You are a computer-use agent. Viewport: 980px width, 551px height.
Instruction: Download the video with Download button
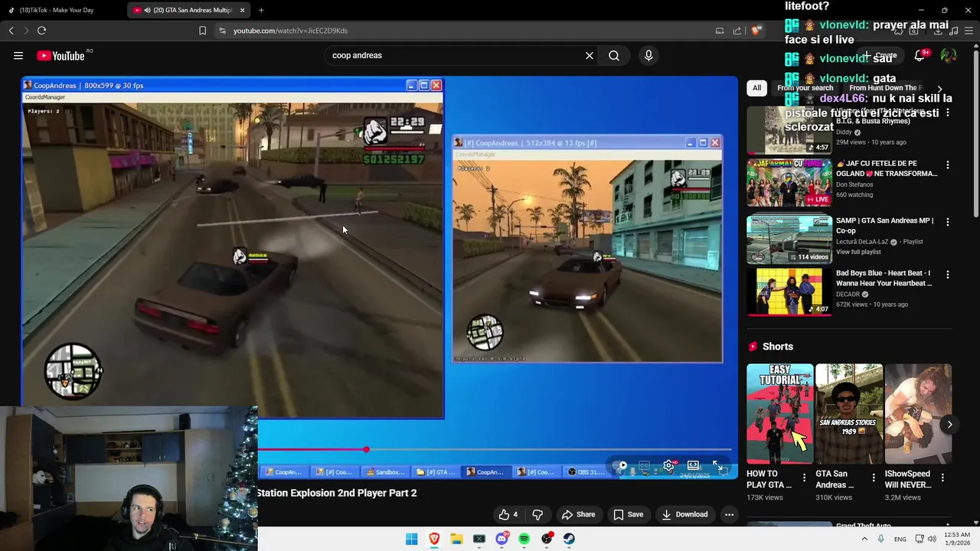pyautogui.click(x=684, y=514)
